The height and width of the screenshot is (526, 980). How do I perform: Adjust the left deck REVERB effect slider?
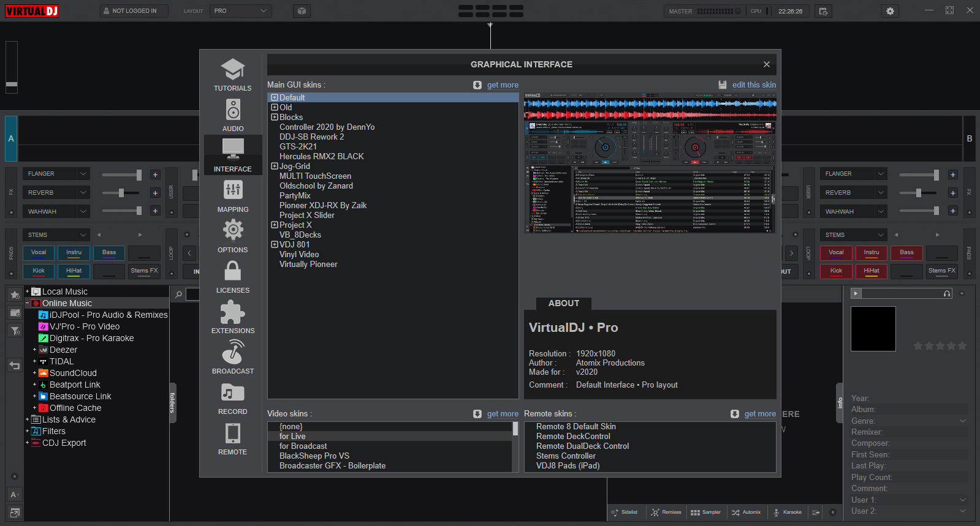(122, 193)
